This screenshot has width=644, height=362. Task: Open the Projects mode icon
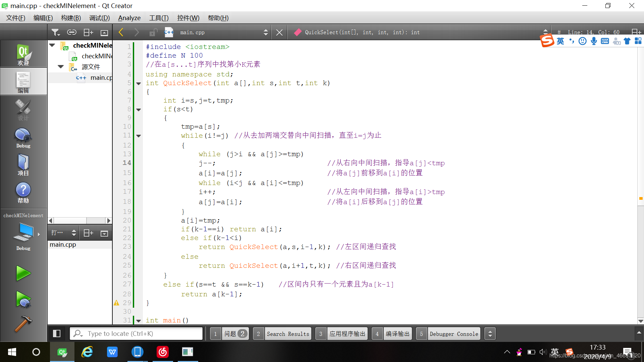(23, 165)
